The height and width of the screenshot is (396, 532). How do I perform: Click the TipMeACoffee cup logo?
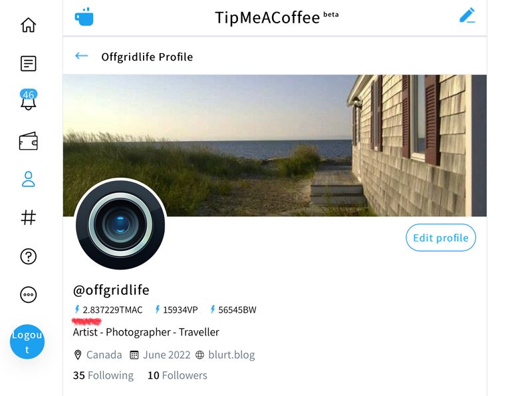tap(84, 17)
